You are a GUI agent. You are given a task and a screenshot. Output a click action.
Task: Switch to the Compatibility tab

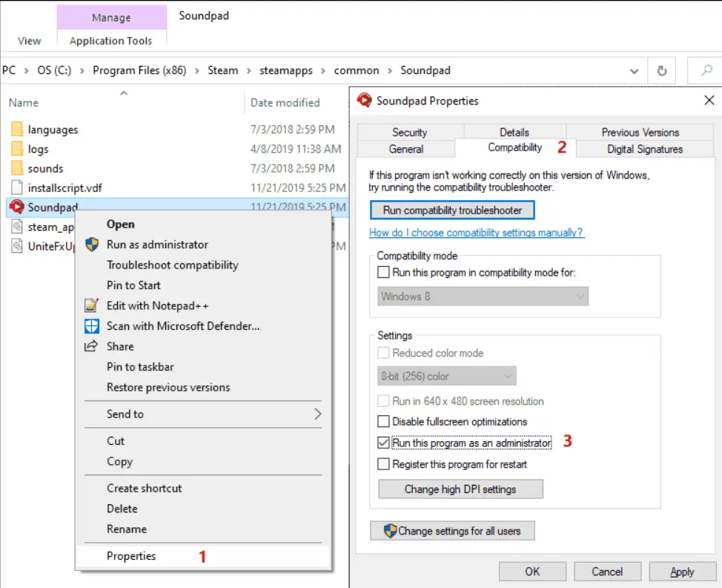[514, 148]
